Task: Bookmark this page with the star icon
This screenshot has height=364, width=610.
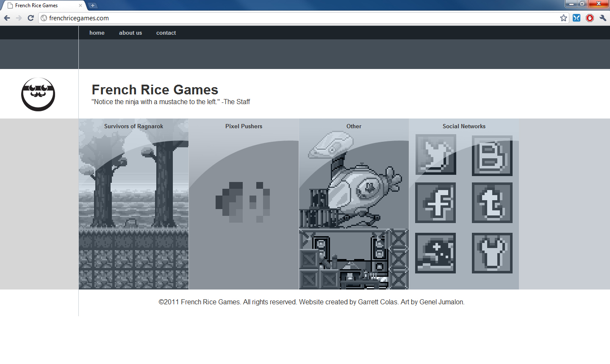Action: pyautogui.click(x=563, y=18)
